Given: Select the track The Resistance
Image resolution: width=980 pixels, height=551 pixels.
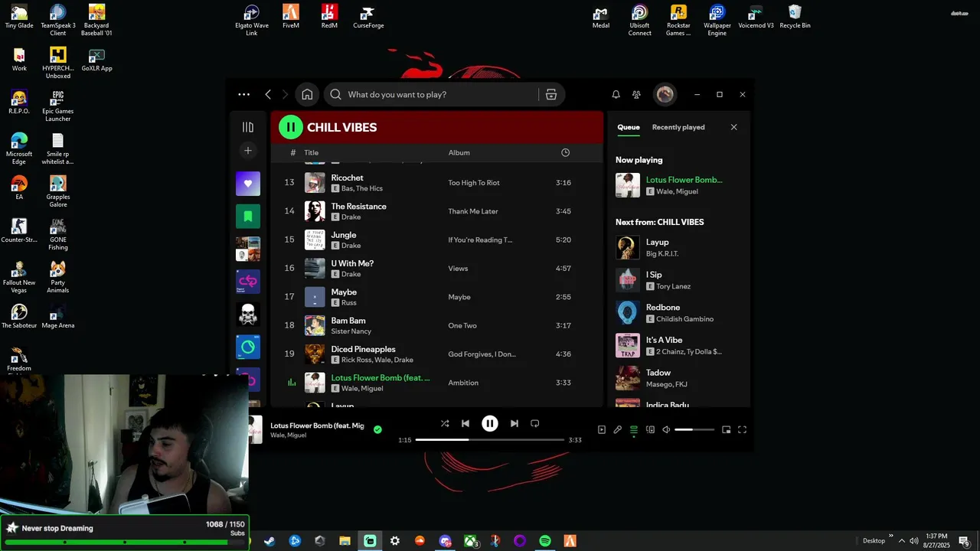Looking at the screenshot, I should coord(358,207).
